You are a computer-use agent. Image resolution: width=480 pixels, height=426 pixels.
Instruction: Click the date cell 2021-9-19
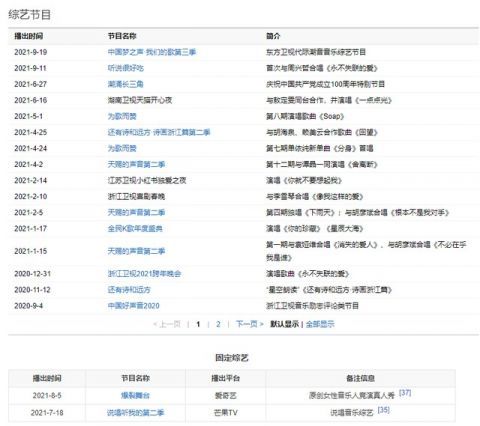(x=31, y=52)
